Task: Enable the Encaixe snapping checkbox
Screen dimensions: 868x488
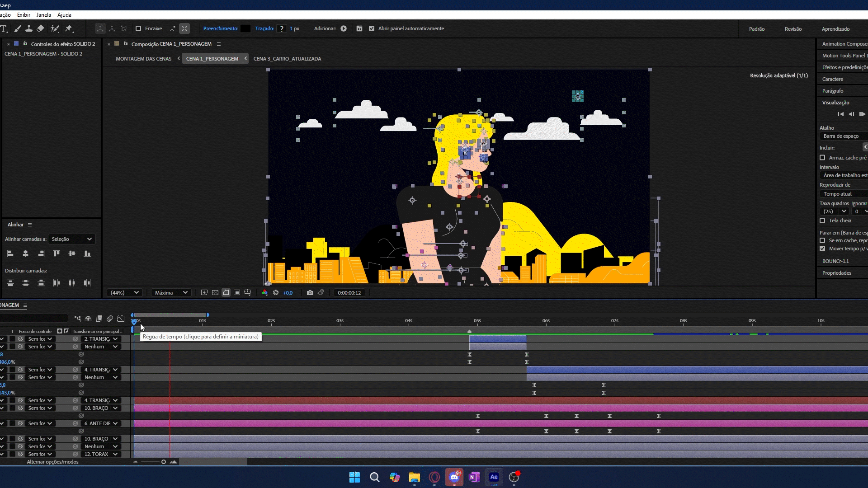Action: (138, 28)
